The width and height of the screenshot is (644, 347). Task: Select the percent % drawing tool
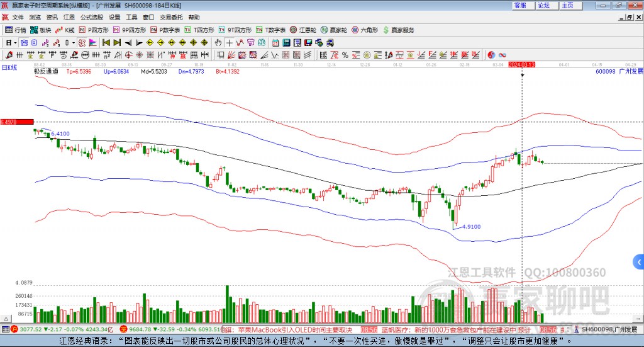pos(345,55)
